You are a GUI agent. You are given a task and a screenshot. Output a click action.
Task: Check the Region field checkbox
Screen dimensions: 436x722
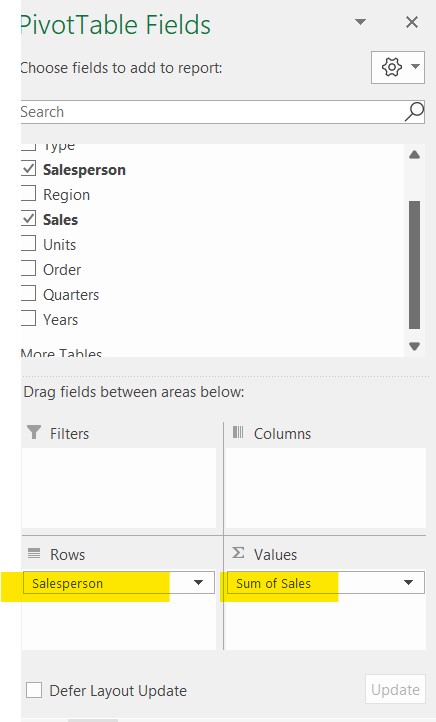click(28, 194)
